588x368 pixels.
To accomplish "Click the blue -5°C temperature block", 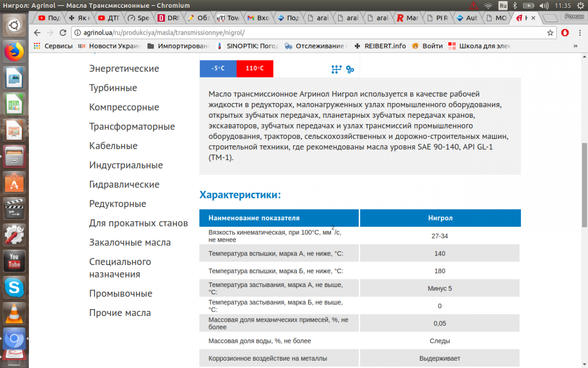I will coord(218,69).
